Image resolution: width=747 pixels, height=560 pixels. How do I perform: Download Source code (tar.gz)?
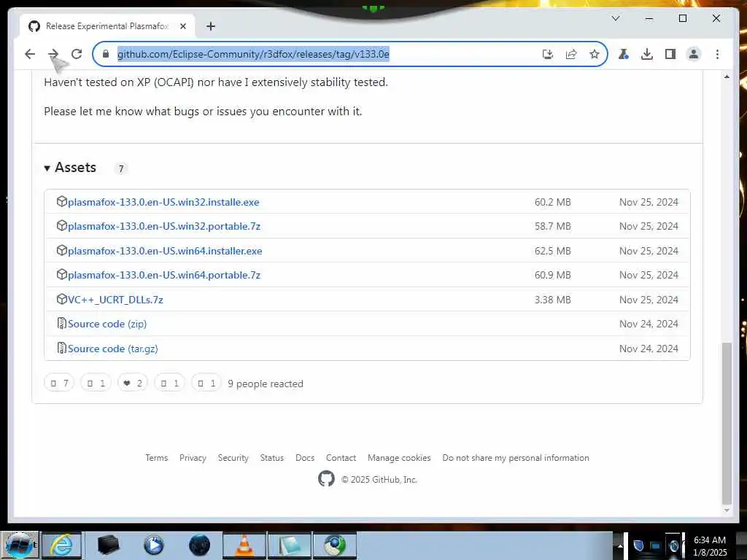(x=113, y=349)
